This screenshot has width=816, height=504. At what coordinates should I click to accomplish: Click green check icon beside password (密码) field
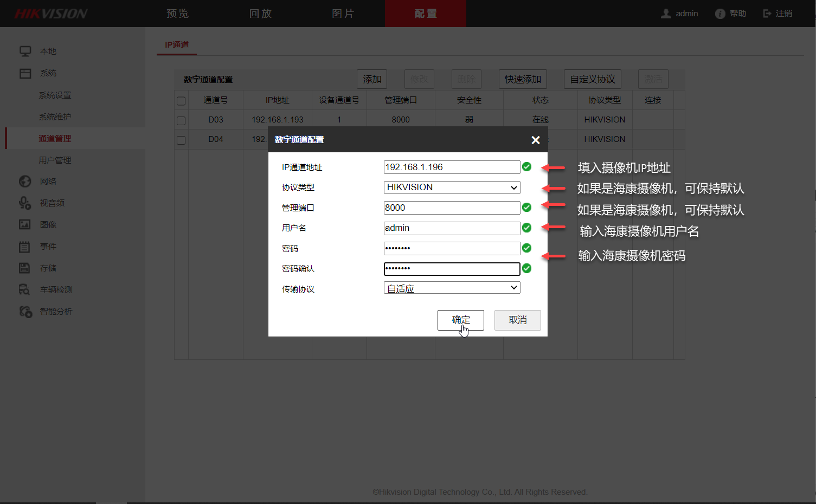[x=526, y=248]
